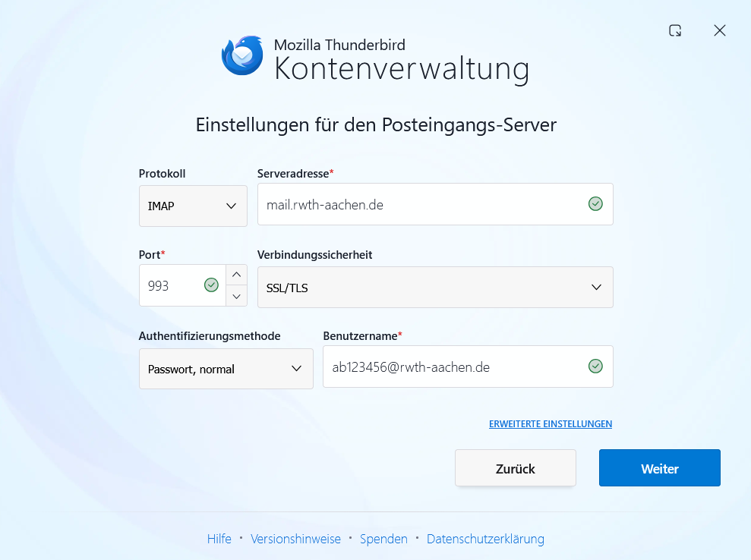The width and height of the screenshot is (751, 560).
Task: Open the Versionshinweise link
Action: point(295,539)
